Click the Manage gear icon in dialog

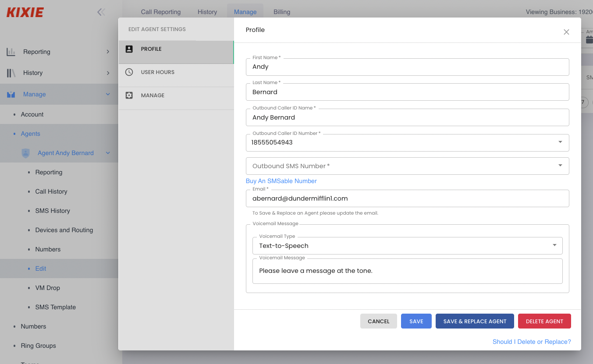129,95
